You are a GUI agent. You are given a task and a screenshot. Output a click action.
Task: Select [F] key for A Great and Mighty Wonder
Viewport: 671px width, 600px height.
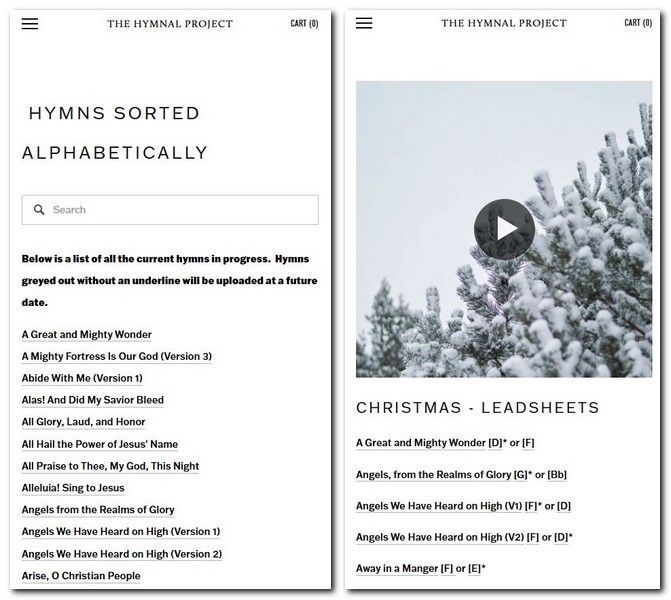[x=528, y=443]
